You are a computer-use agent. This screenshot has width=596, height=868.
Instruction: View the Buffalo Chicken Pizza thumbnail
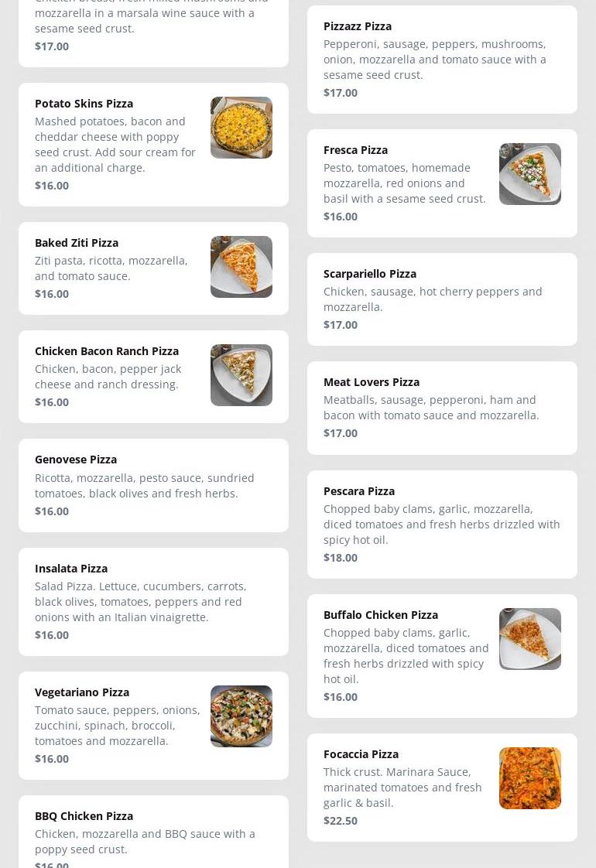529,639
